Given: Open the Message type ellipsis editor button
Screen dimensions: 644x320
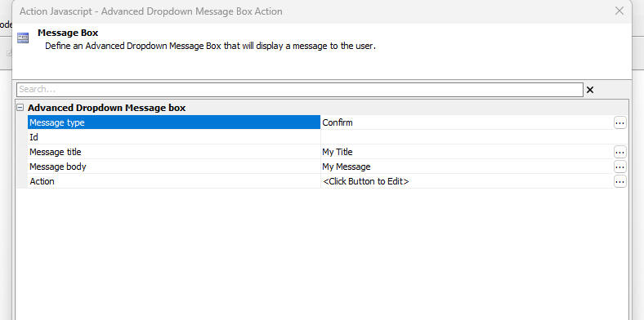Looking at the screenshot, I should 619,122.
